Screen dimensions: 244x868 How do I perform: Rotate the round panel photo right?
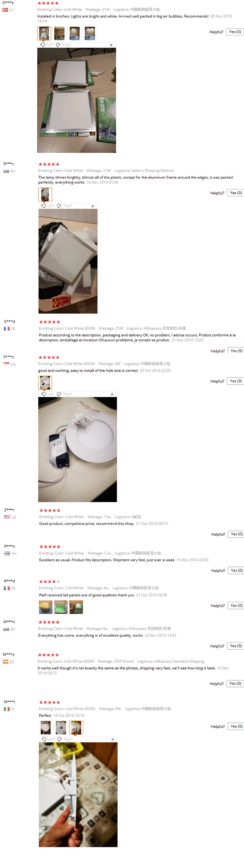coord(64,394)
